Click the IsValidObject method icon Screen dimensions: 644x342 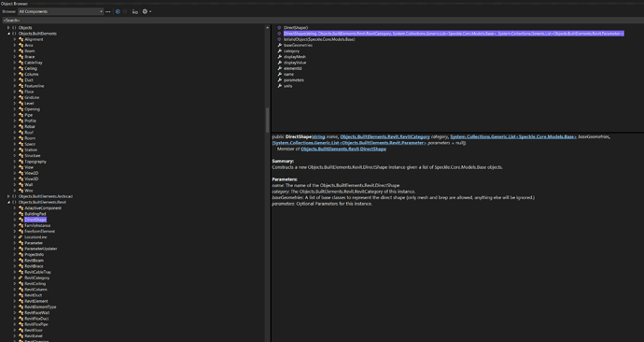click(x=279, y=39)
